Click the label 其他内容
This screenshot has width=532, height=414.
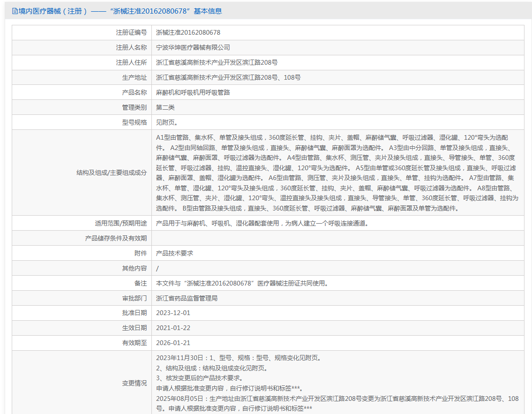135,269
